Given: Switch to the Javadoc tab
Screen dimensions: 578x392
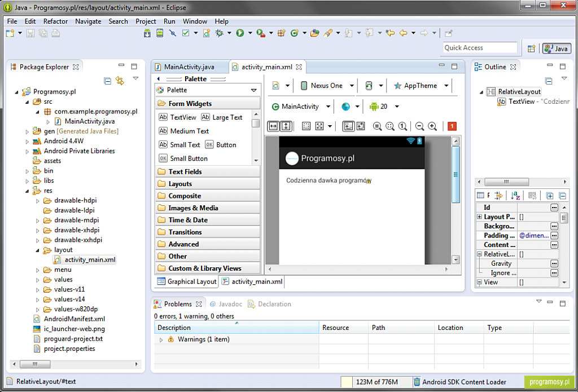Looking at the screenshot, I should pyautogui.click(x=226, y=305).
